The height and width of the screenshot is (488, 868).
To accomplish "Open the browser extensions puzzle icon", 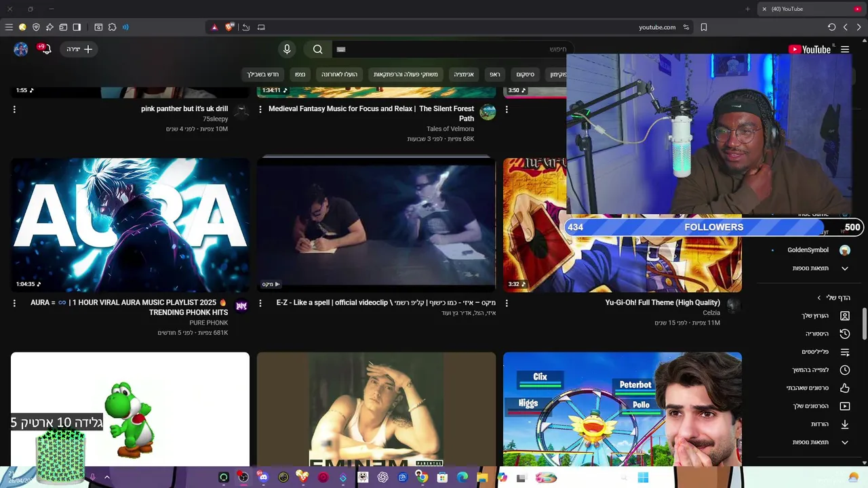I will pos(112,27).
